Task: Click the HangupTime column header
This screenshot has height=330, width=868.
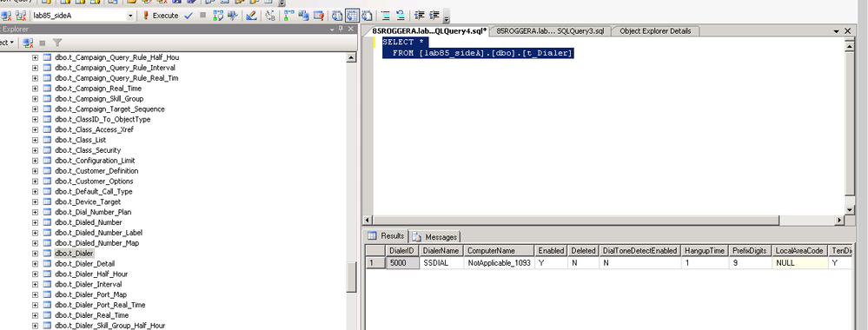Action: [x=704, y=251]
